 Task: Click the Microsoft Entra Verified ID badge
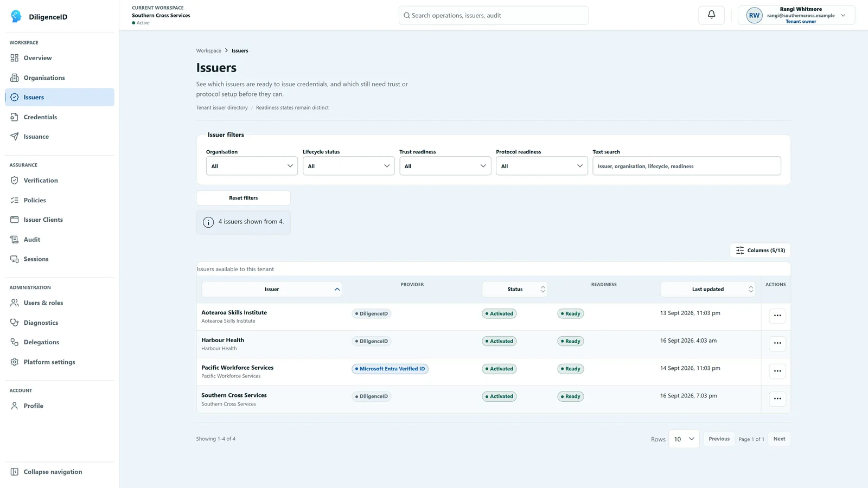pyautogui.click(x=390, y=369)
